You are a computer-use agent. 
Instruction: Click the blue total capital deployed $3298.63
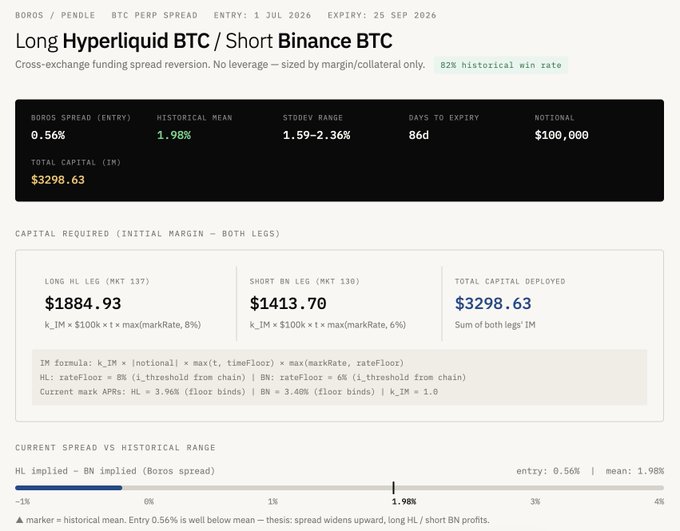click(x=493, y=303)
